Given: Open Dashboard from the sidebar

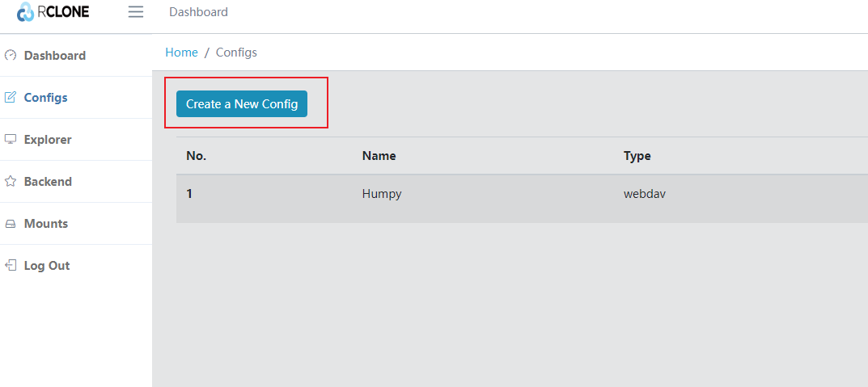Looking at the screenshot, I should 54,56.
